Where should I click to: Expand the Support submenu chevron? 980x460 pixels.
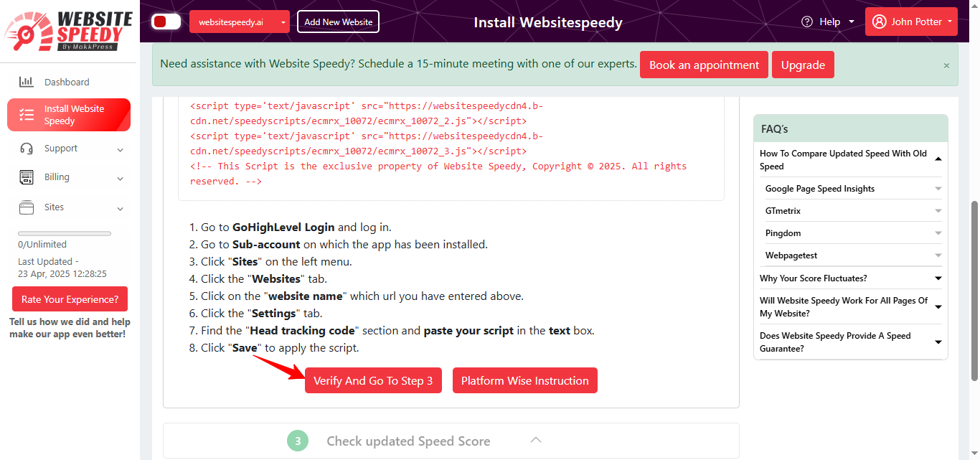(120, 149)
